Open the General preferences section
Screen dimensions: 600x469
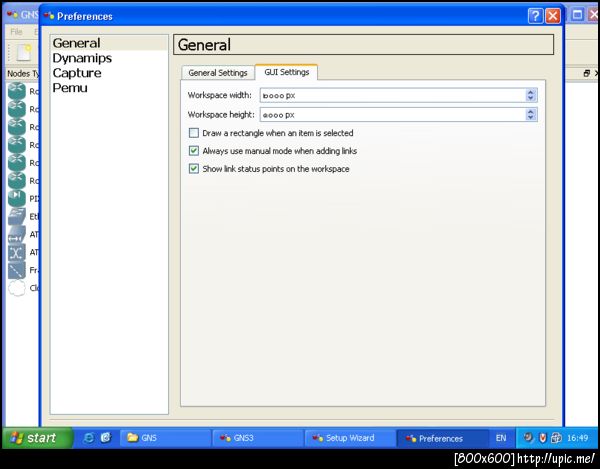(109, 43)
